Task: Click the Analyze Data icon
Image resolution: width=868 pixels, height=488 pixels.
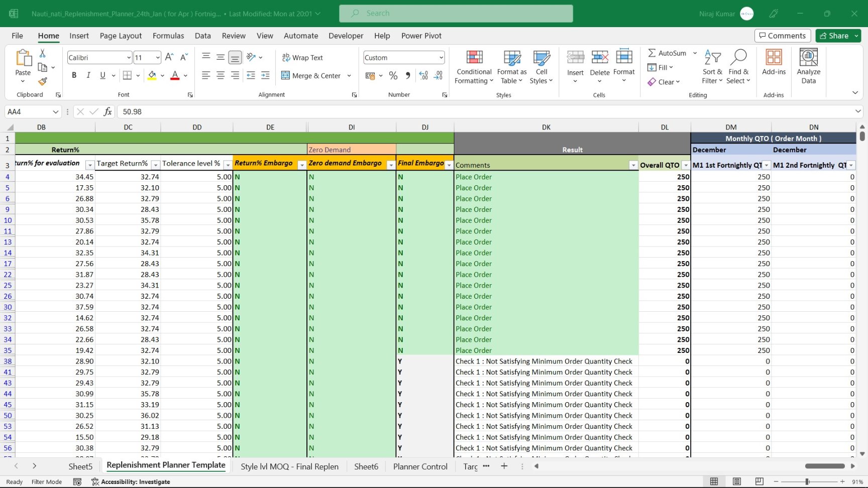Action: (x=808, y=66)
